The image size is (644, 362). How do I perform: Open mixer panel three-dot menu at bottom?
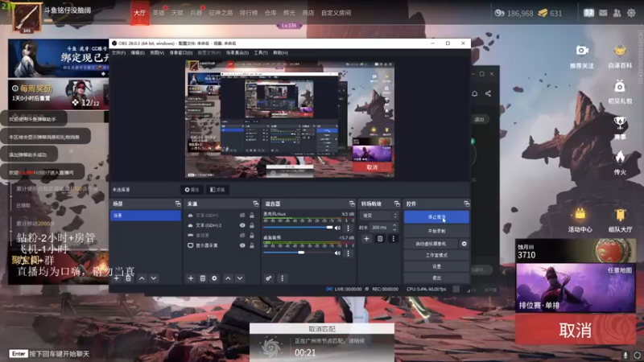(283, 278)
